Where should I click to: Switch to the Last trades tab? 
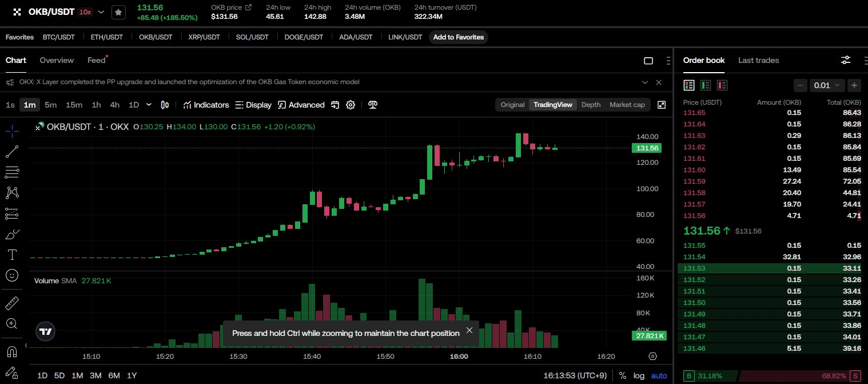758,60
